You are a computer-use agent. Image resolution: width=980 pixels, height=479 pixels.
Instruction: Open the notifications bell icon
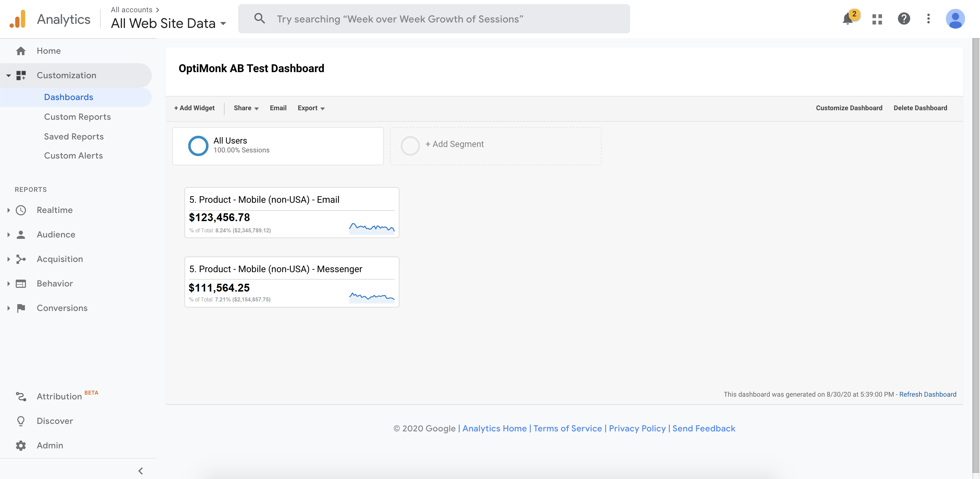coord(848,19)
